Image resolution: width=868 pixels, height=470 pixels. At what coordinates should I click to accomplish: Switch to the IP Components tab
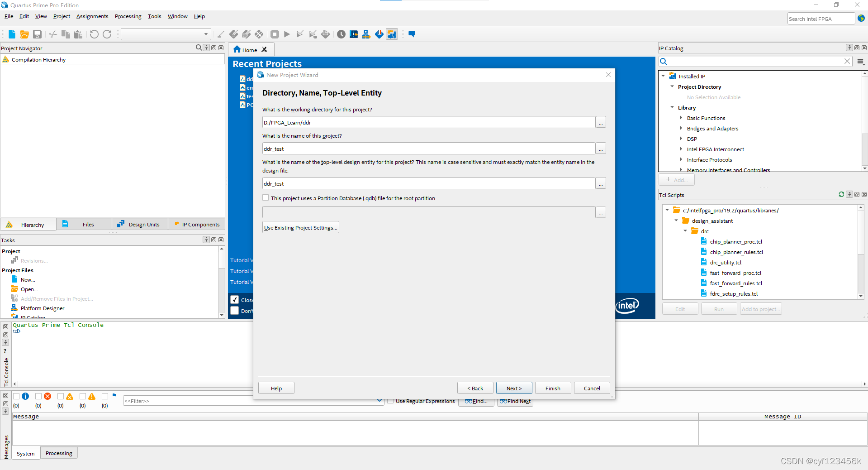[x=197, y=224]
